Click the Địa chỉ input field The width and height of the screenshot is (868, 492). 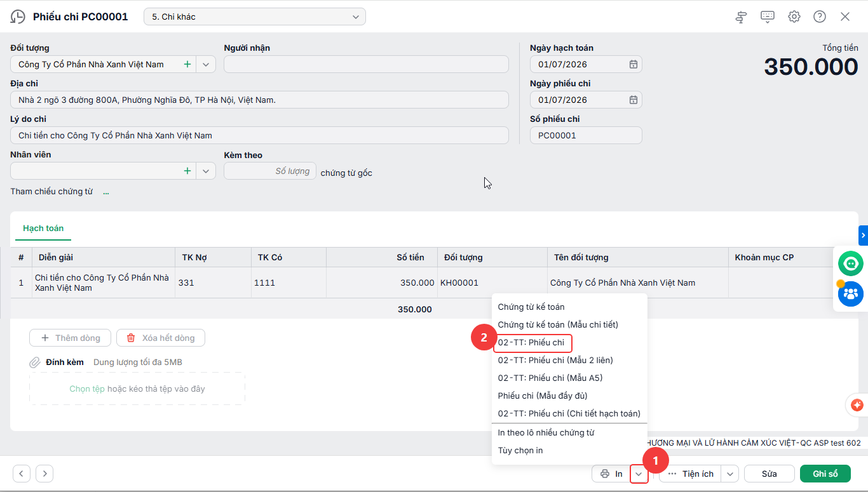pos(260,100)
